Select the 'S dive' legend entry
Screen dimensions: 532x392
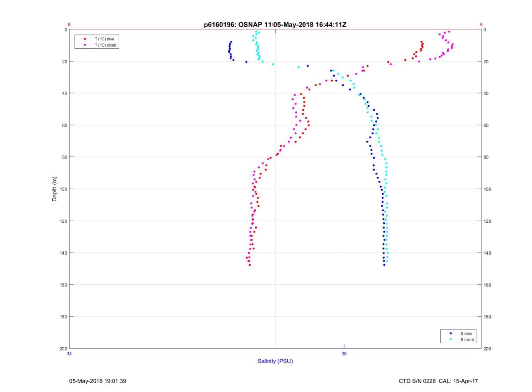[x=465, y=333]
